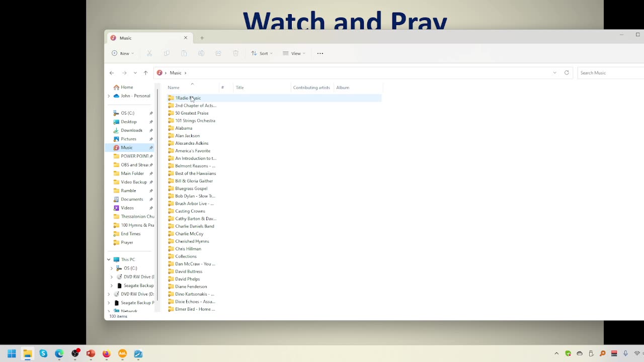Open the Sort options dropdown

tap(262, 53)
